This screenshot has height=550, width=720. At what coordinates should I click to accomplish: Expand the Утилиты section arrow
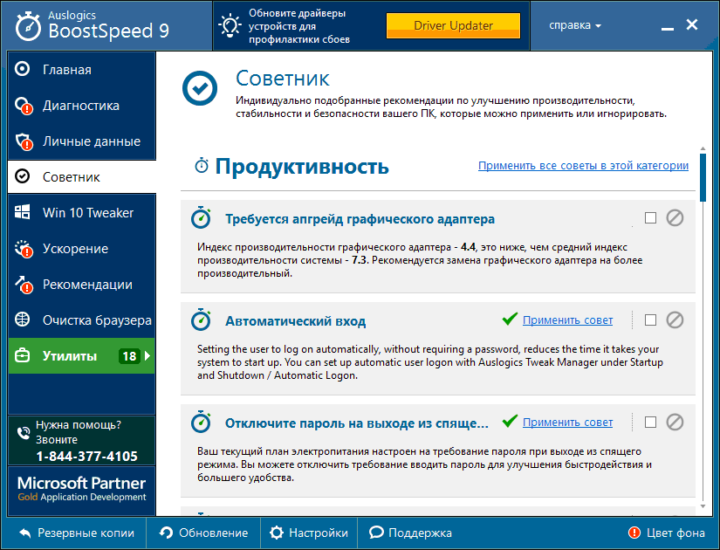[148, 356]
